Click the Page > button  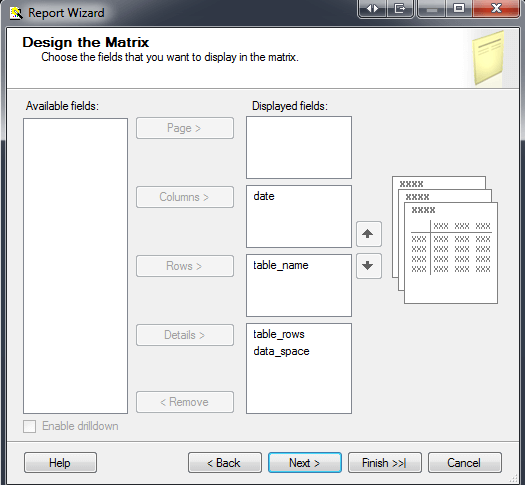point(185,128)
